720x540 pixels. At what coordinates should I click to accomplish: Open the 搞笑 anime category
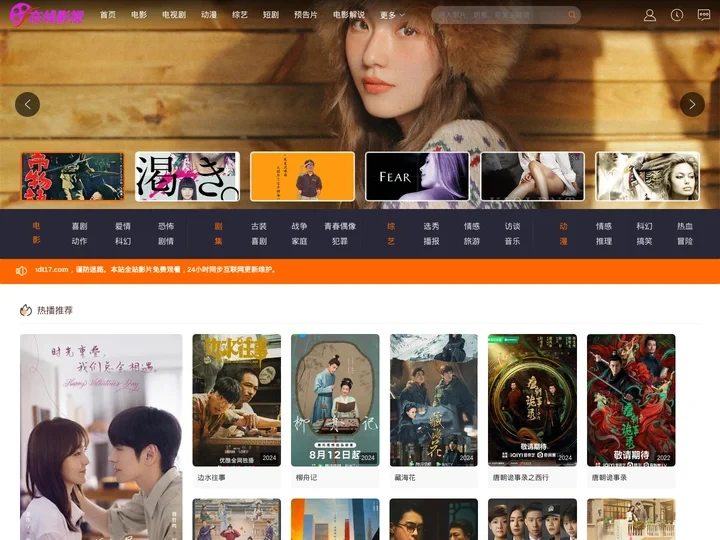click(644, 241)
